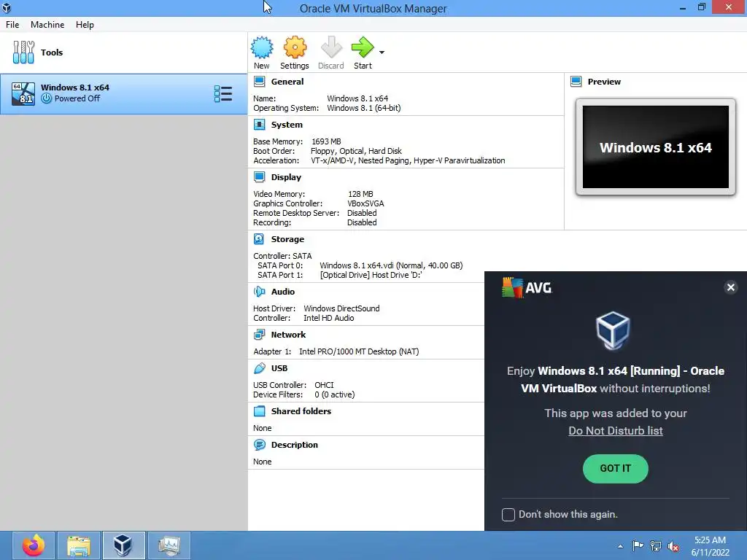Open the USB settings heading link
The width and height of the screenshot is (747, 560).
pyautogui.click(x=279, y=368)
